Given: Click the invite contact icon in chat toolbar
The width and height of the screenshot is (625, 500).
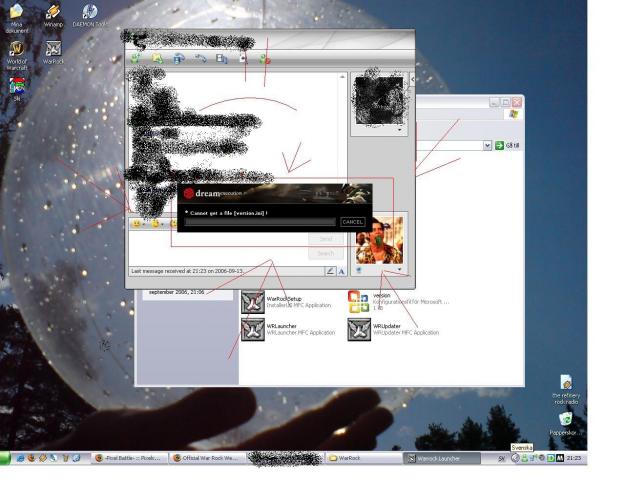Looking at the screenshot, I should pyautogui.click(x=136, y=59).
